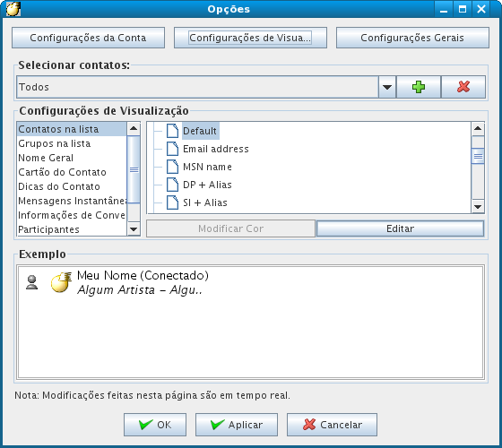Confirm with the OK button
This screenshot has height=448, width=502.
[155, 425]
